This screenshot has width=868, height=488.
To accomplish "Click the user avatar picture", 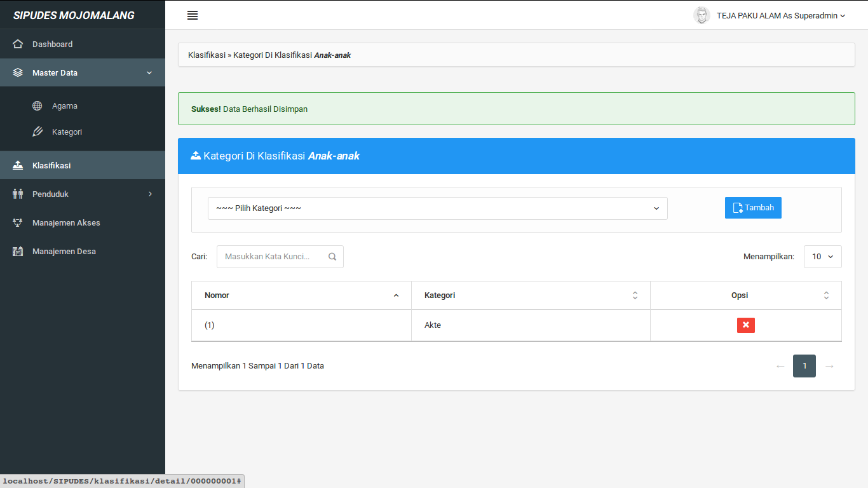I will [702, 15].
